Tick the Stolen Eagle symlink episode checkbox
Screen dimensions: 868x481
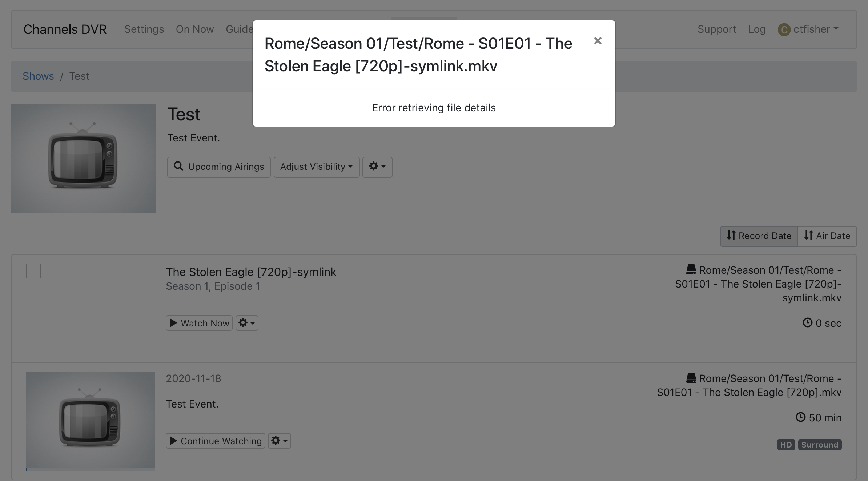(x=33, y=271)
